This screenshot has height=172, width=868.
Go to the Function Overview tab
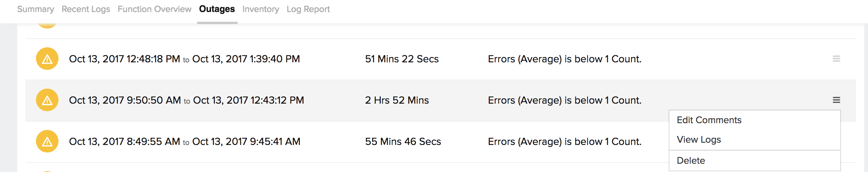(x=154, y=9)
